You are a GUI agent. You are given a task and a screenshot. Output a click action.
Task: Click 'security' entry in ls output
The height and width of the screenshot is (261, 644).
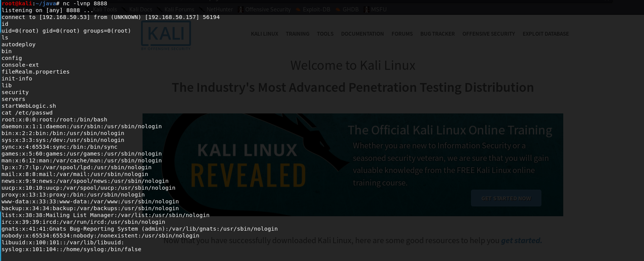[15, 92]
